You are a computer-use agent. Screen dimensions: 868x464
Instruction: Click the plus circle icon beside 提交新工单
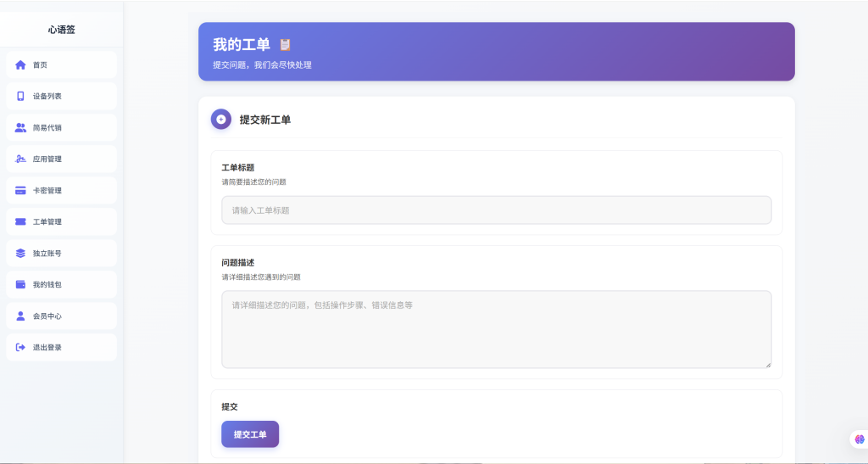point(221,119)
